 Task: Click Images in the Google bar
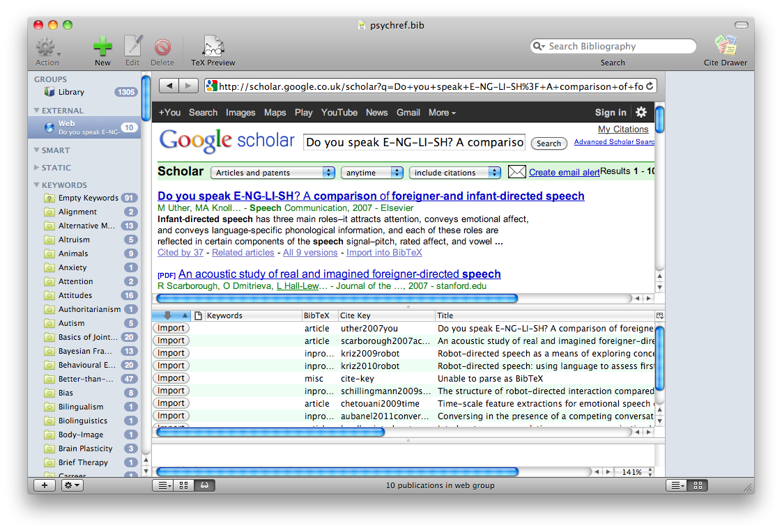(x=240, y=113)
